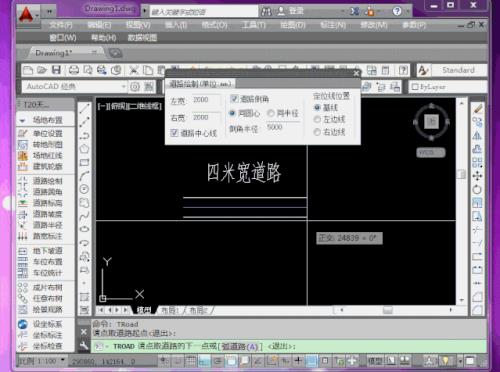Open the 地下坡道 tool
The width and height of the screenshot is (500, 372).
(41, 251)
